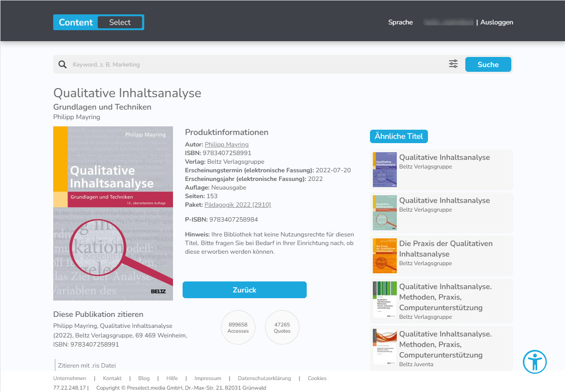Open the first 'Qualitative Inhaltsanalyse' cover thumbnail
This screenshot has width=565, height=392.
pyautogui.click(x=384, y=169)
